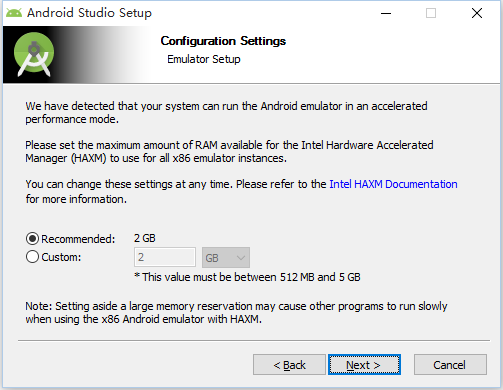
Task: Close the Android Studio Setup dialog
Action: pos(477,13)
